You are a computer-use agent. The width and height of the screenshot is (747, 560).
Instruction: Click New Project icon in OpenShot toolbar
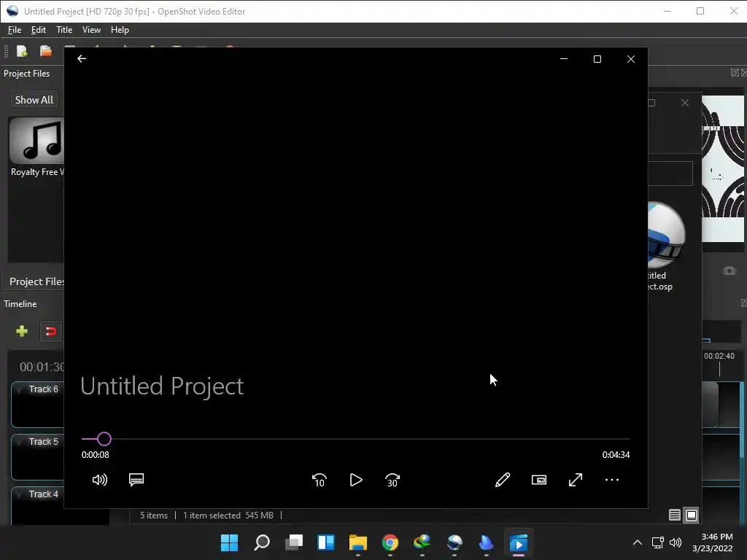[22, 51]
